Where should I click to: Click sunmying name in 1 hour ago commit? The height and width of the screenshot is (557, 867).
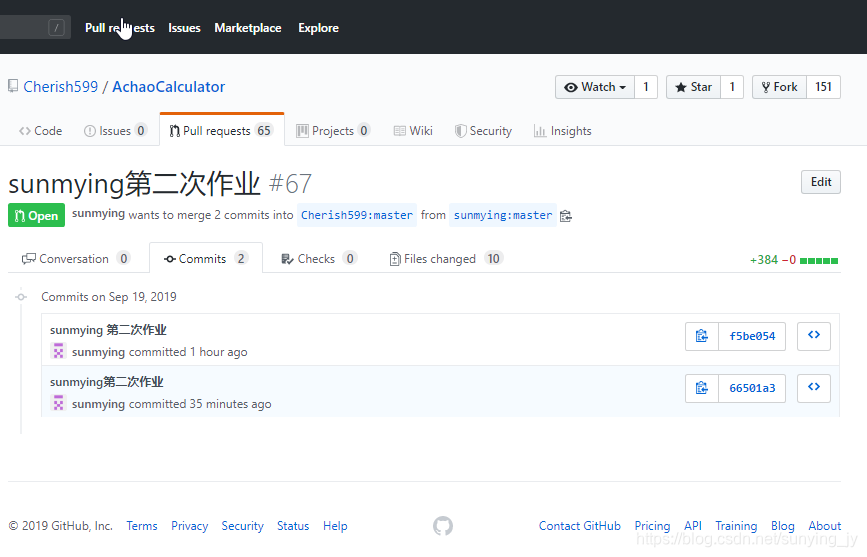(x=98, y=352)
